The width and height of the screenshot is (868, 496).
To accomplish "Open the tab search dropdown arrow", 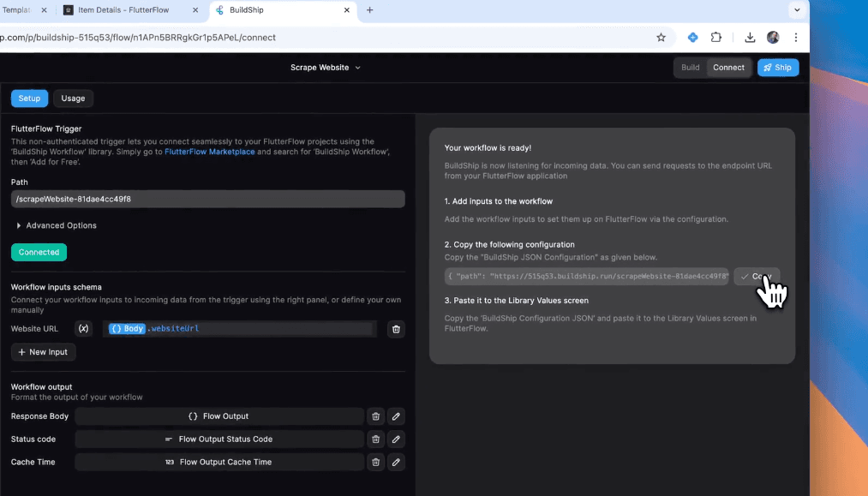I will tap(797, 10).
